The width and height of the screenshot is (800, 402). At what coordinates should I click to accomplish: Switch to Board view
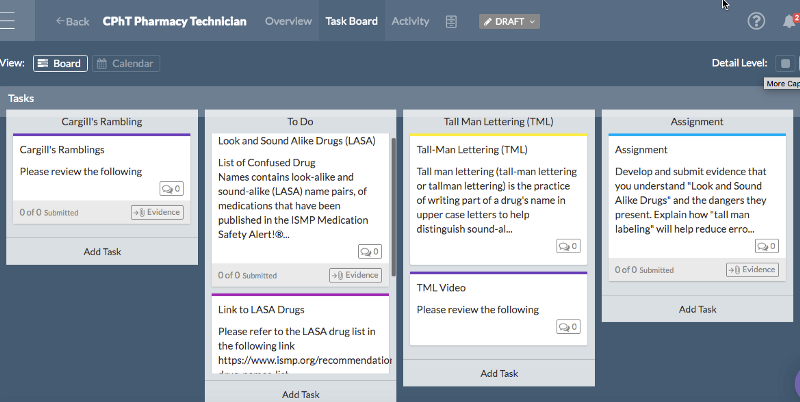(60, 64)
